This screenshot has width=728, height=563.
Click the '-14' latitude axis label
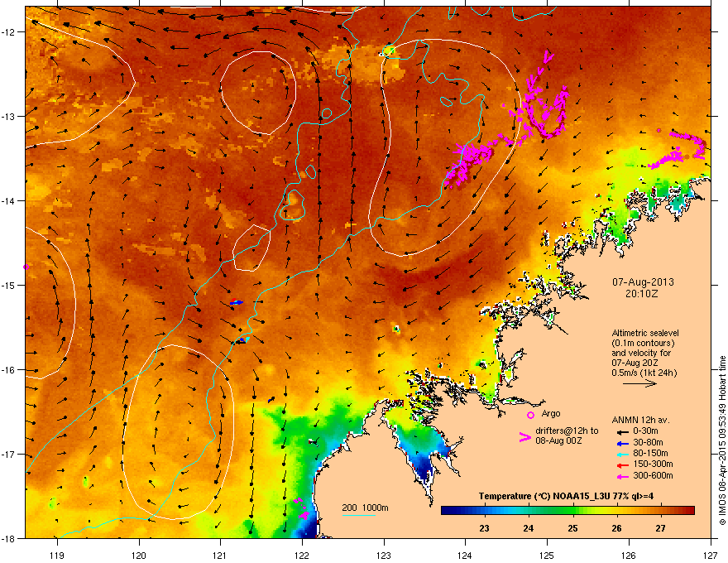8,201
